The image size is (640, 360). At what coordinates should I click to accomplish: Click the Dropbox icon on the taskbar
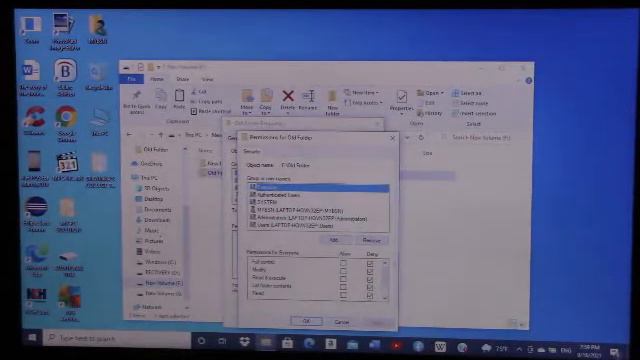pos(244,342)
